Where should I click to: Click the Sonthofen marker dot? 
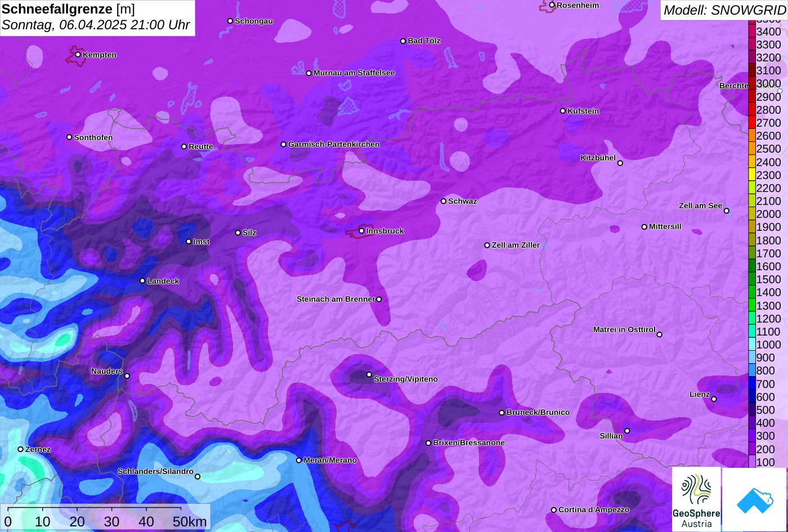(x=69, y=137)
